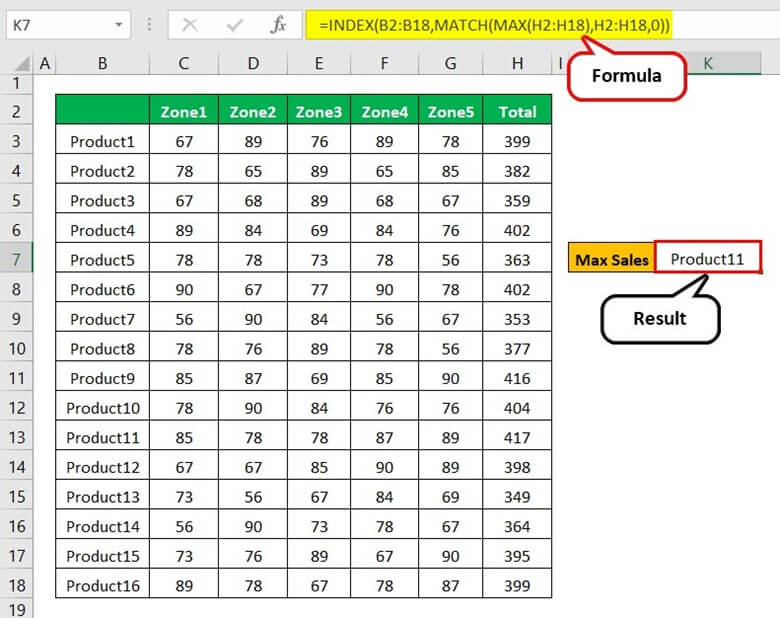The image size is (780, 618).
Task: Click the Product11 cell in column B
Action: [x=102, y=437]
